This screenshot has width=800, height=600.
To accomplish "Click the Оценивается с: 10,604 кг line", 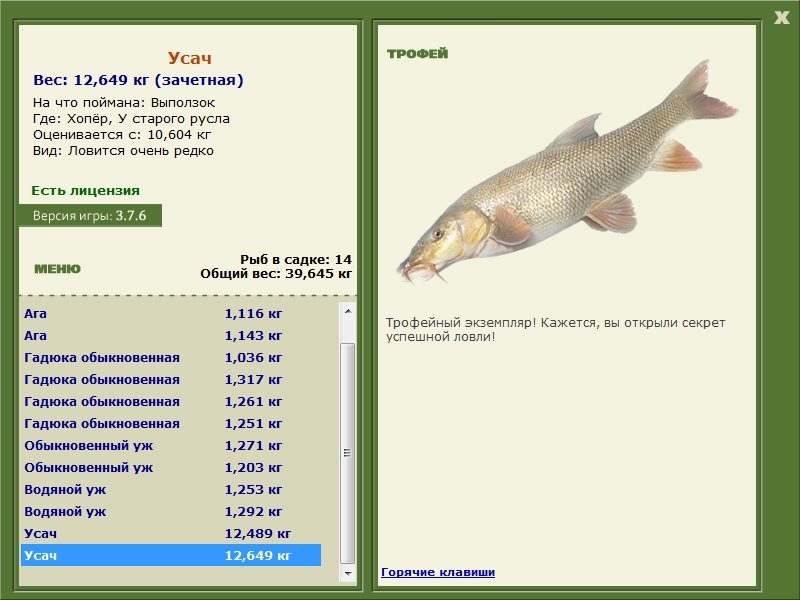I will click(122, 135).
